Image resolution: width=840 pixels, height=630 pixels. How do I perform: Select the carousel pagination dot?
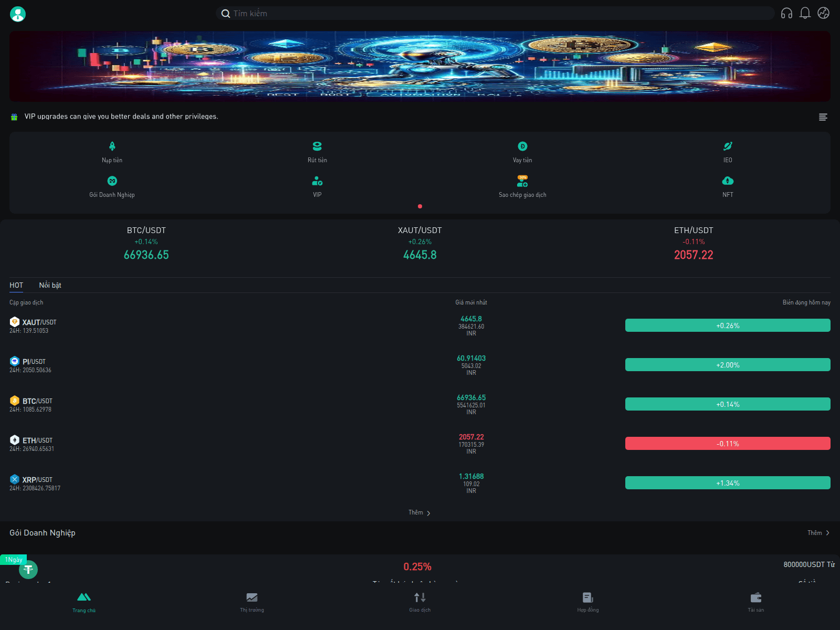pos(420,206)
